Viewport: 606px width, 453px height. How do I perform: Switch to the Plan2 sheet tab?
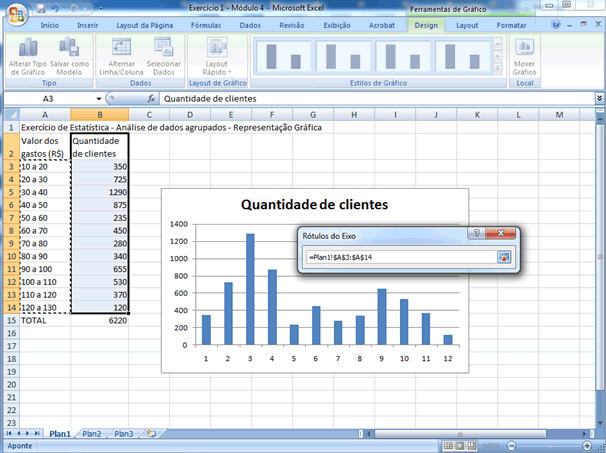pos(92,434)
